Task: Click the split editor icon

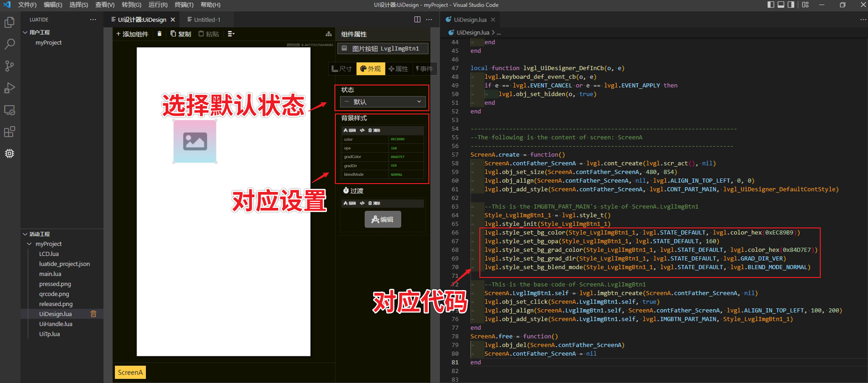Action: point(417,19)
